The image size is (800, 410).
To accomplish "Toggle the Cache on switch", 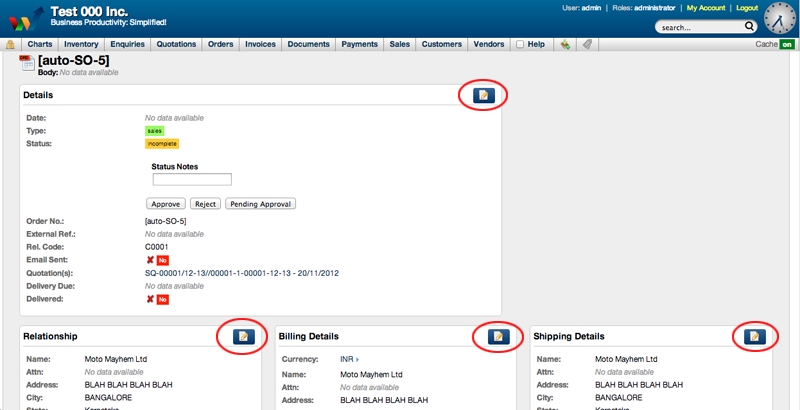I will pyautogui.click(x=787, y=44).
